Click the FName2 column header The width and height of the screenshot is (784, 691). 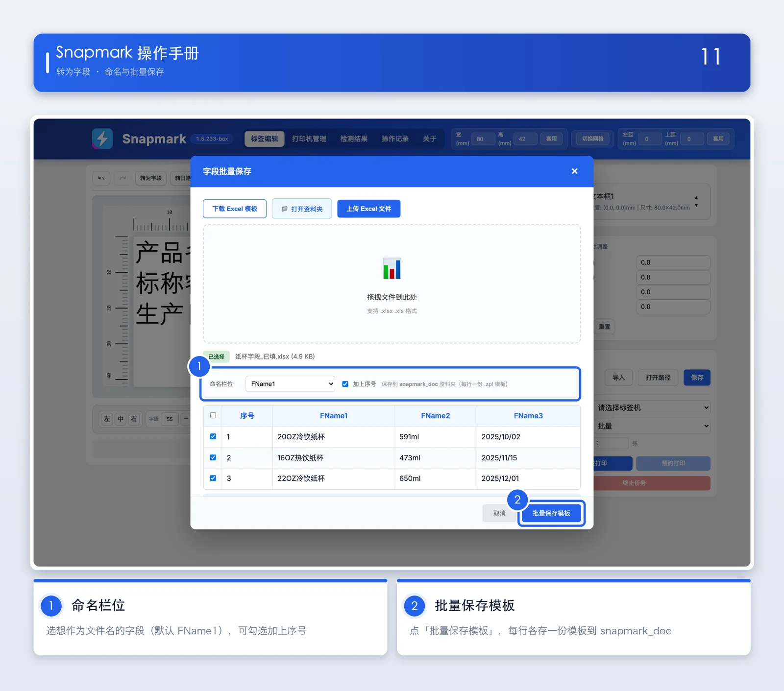tap(435, 415)
